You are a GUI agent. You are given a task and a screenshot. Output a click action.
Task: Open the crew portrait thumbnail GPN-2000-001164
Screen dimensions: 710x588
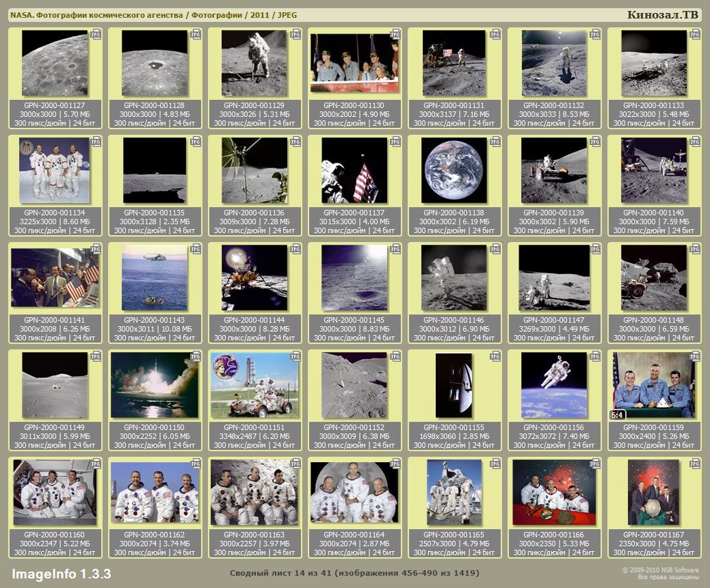coord(354,492)
